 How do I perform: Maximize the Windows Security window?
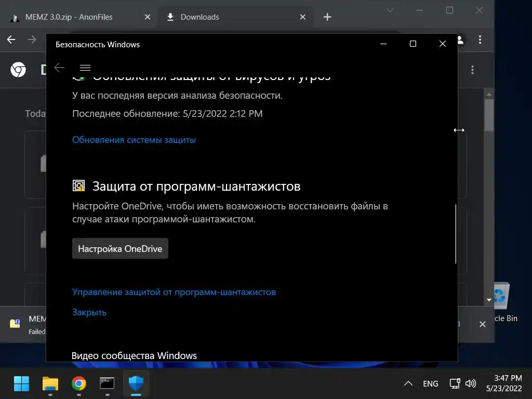[x=413, y=44]
